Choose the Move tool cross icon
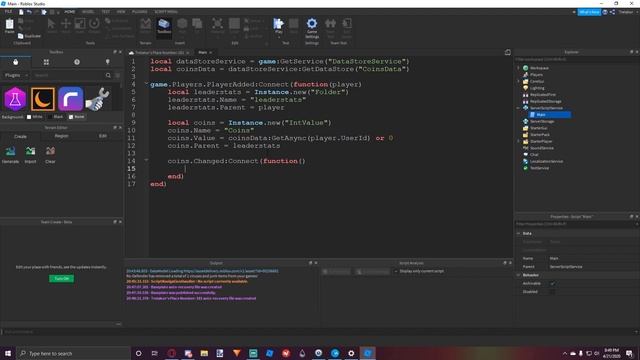This screenshot has width=640, height=360. pyautogui.click(x=66, y=24)
